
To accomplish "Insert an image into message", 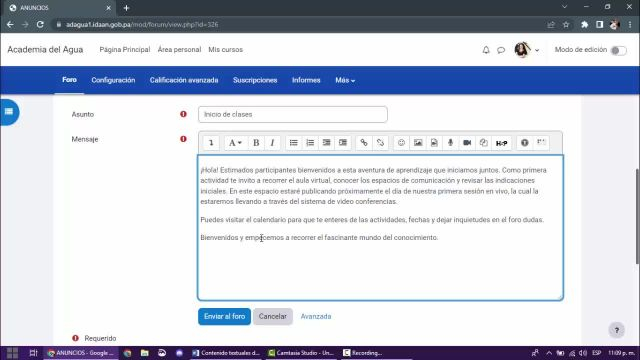I will [418, 143].
